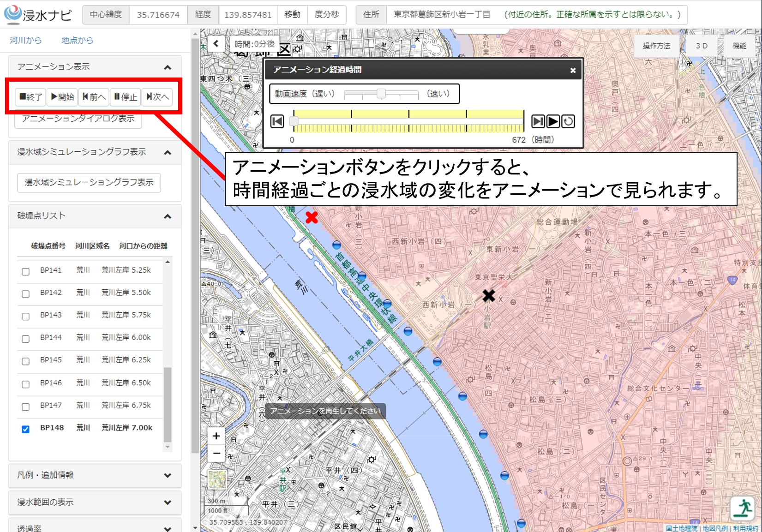Pause the animation with the 停止 button
The image size is (762, 532).
tap(126, 97)
